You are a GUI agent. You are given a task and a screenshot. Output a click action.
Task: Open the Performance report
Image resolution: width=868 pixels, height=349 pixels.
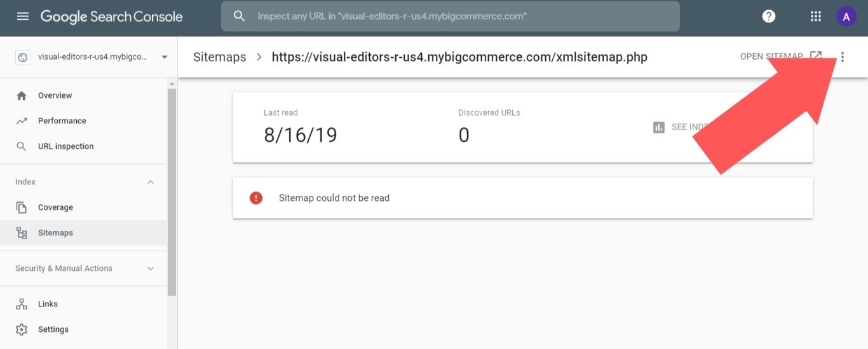62,121
